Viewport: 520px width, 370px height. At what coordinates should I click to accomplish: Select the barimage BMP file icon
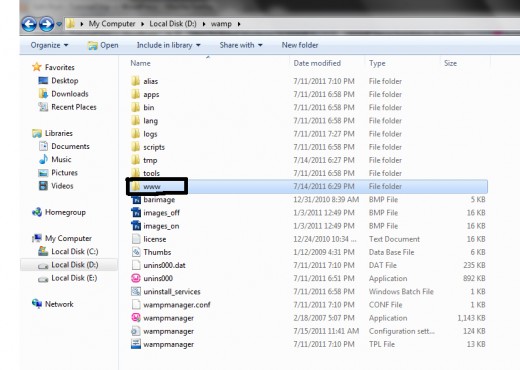click(136, 199)
